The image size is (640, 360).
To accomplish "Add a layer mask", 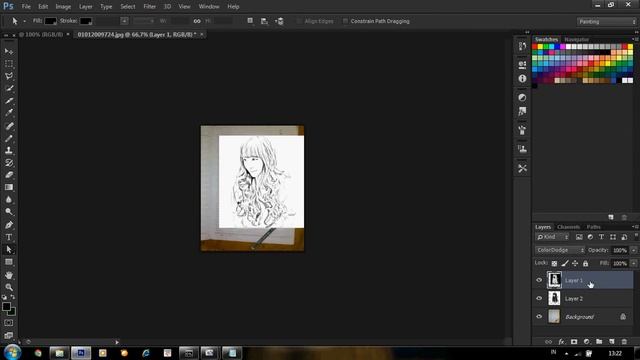I will (x=574, y=342).
